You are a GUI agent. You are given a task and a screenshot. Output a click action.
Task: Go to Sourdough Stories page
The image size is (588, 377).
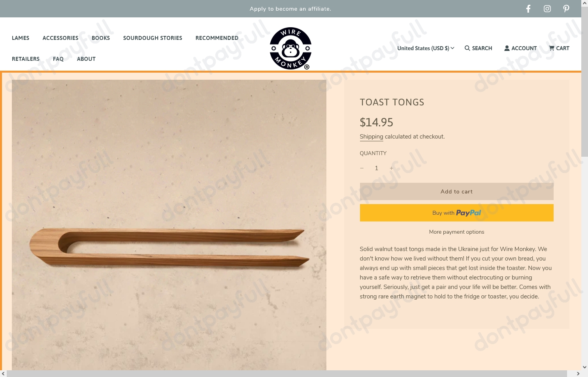(153, 38)
